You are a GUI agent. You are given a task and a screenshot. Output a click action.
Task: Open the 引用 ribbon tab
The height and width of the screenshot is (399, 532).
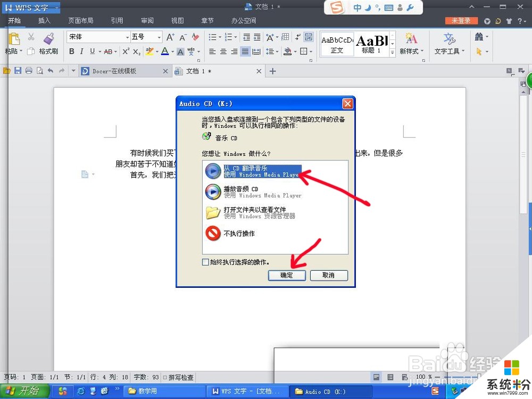click(117, 20)
